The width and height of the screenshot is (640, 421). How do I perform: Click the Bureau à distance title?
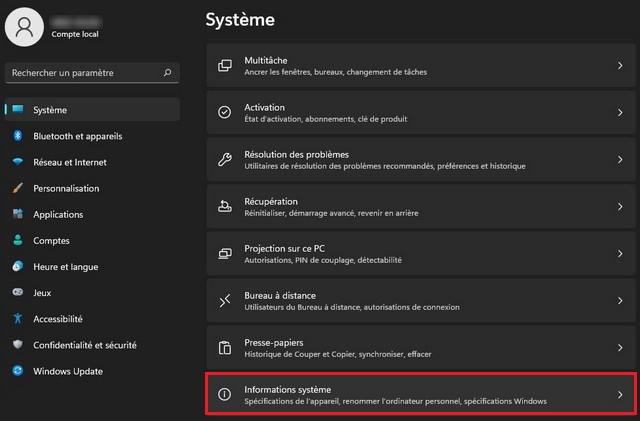pos(280,296)
